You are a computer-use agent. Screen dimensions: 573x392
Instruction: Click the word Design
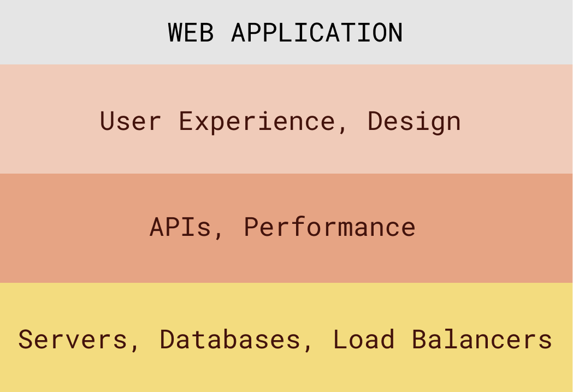pos(414,122)
